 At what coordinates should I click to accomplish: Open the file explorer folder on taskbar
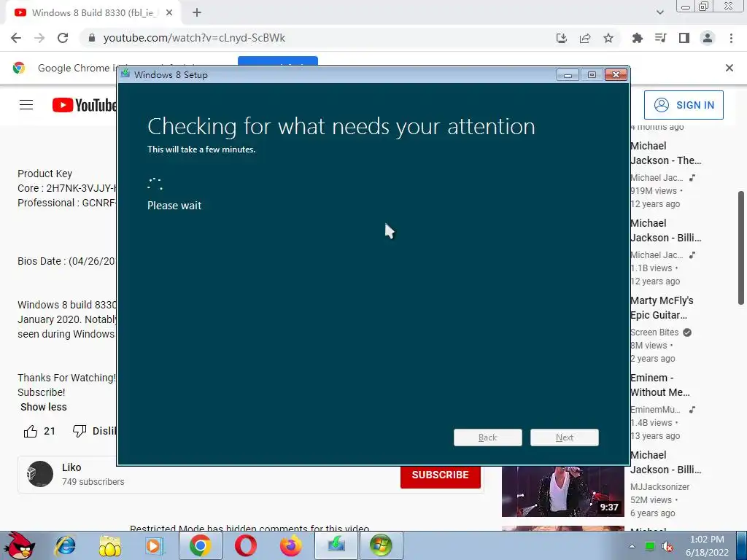(x=110, y=545)
